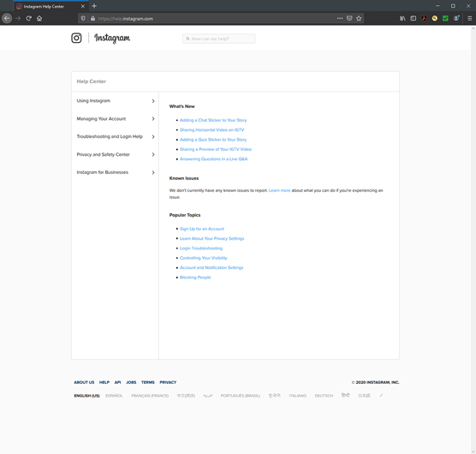Open page actions three-dots menu
476x454 pixels.
[x=340, y=18]
